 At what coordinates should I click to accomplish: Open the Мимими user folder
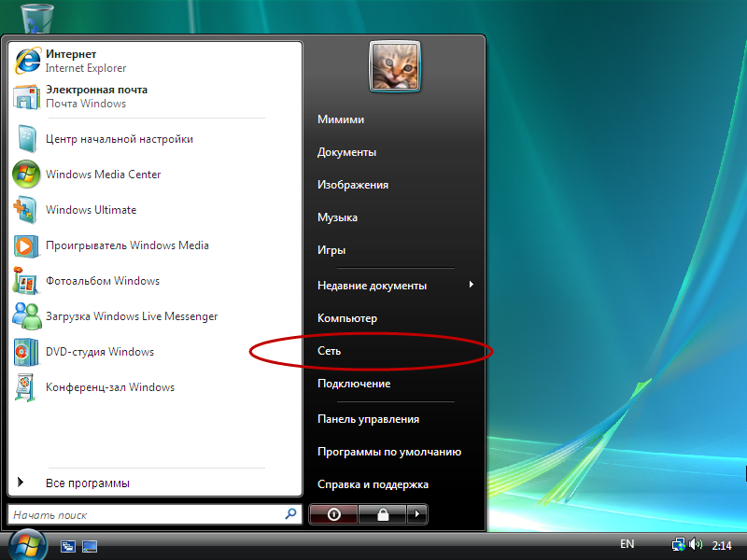[x=341, y=119]
